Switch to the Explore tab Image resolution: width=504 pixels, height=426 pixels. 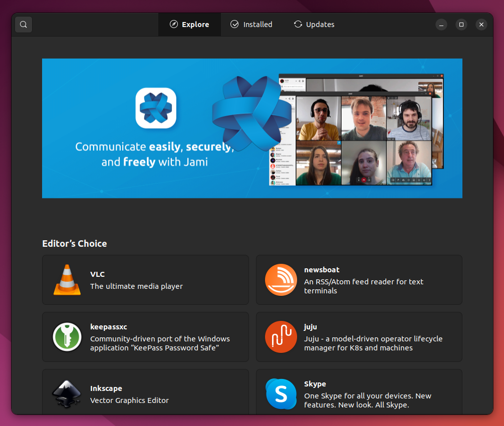point(189,25)
